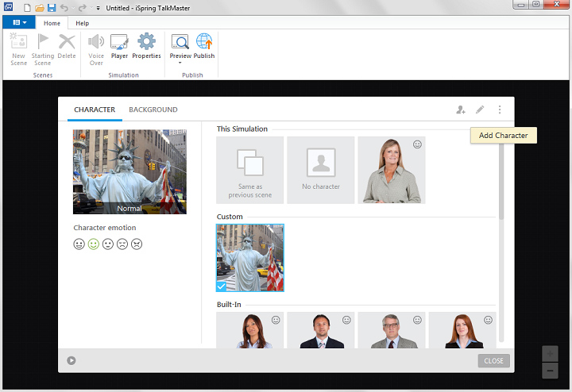Choose the green normal smile emotion
This screenshot has height=392, width=572.
94,244
